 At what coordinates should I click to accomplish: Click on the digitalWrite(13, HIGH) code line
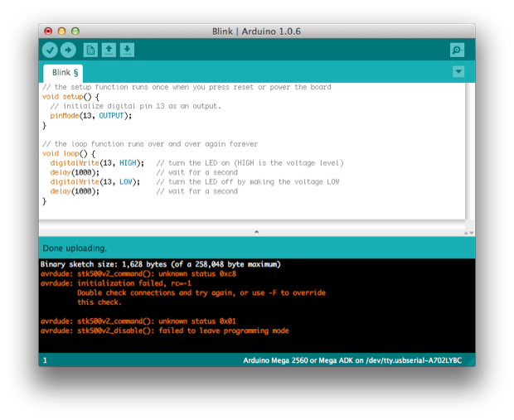tap(97, 163)
